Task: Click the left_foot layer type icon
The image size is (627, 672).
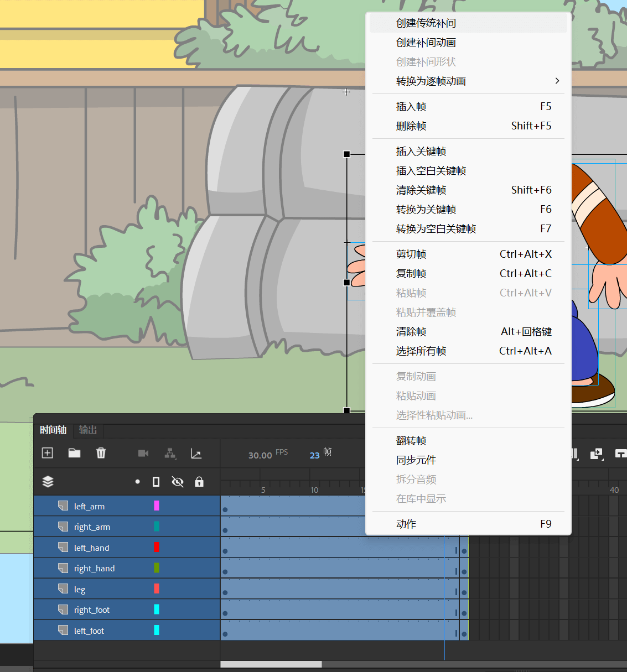Action: pos(63,630)
